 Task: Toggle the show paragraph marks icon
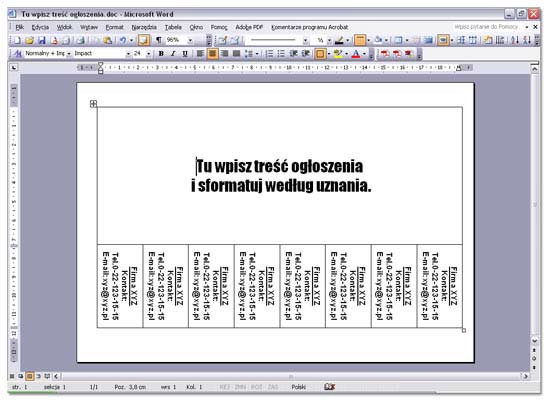tap(159, 41)
